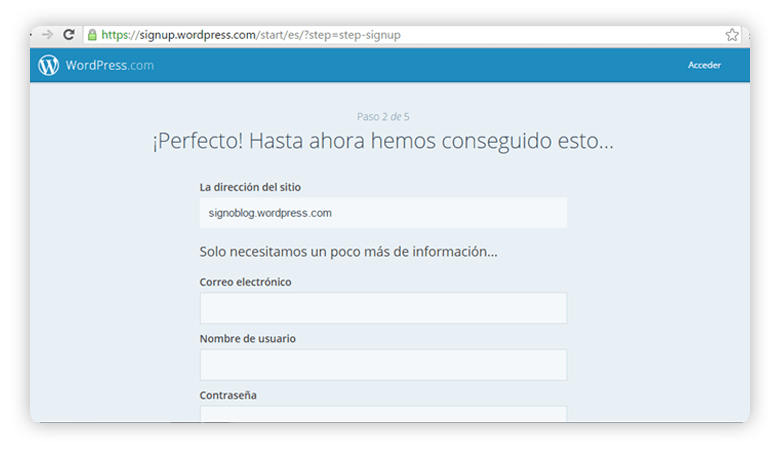The height and width of the screenshot is (450, 780).
Task: Click the WordPress W logo
Action: (x=49, y=65)
